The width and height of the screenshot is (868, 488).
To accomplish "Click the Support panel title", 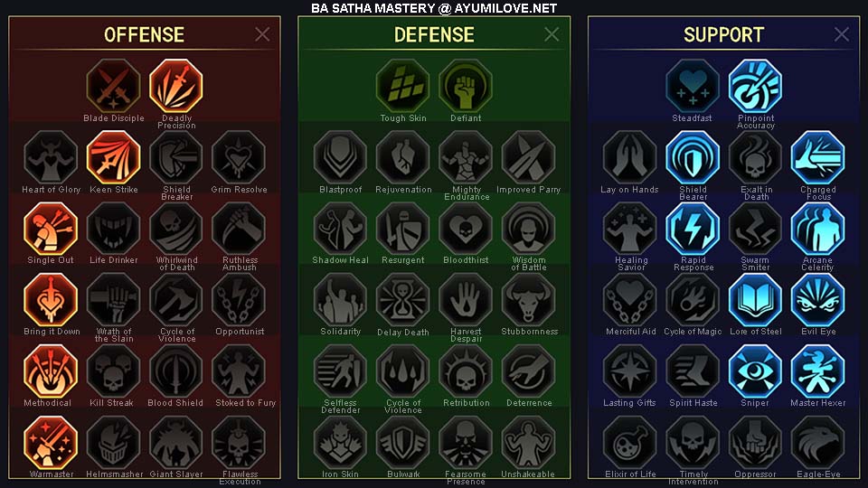I will (x=723, y=35).
